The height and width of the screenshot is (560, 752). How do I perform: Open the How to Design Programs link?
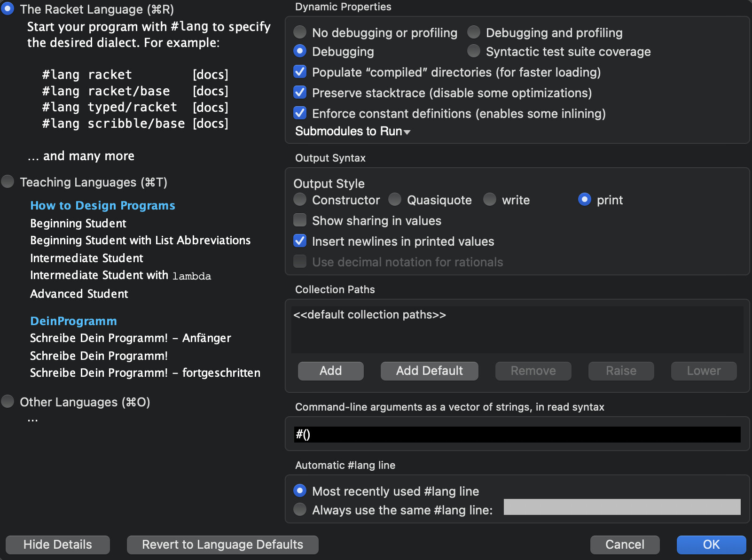(102, 205)
